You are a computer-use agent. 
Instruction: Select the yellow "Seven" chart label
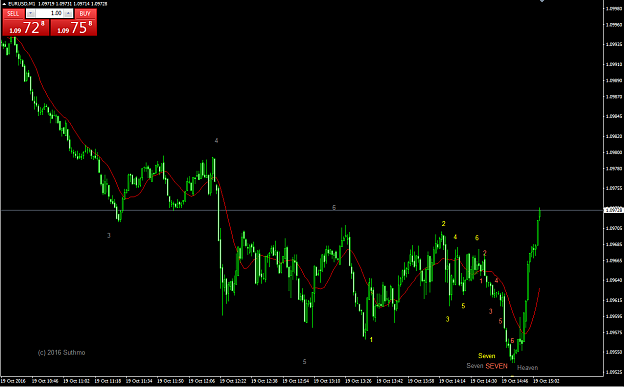[487, 356]
